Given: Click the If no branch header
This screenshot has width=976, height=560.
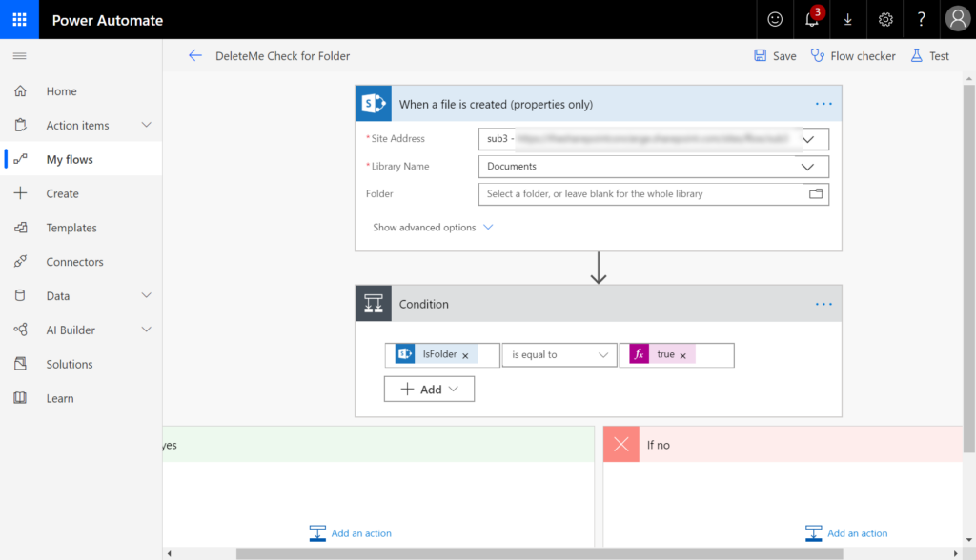Looking at the screenshot, I should [783, 444].
